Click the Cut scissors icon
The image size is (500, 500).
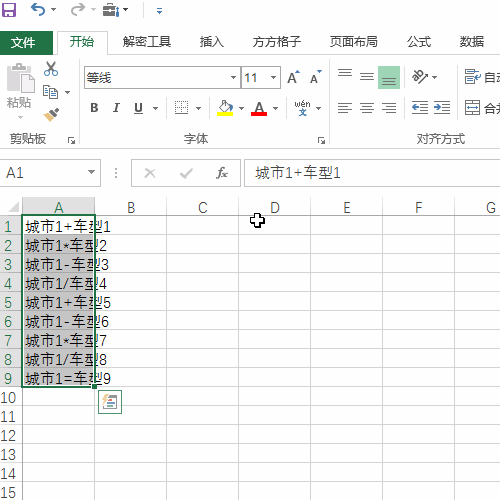51,69
